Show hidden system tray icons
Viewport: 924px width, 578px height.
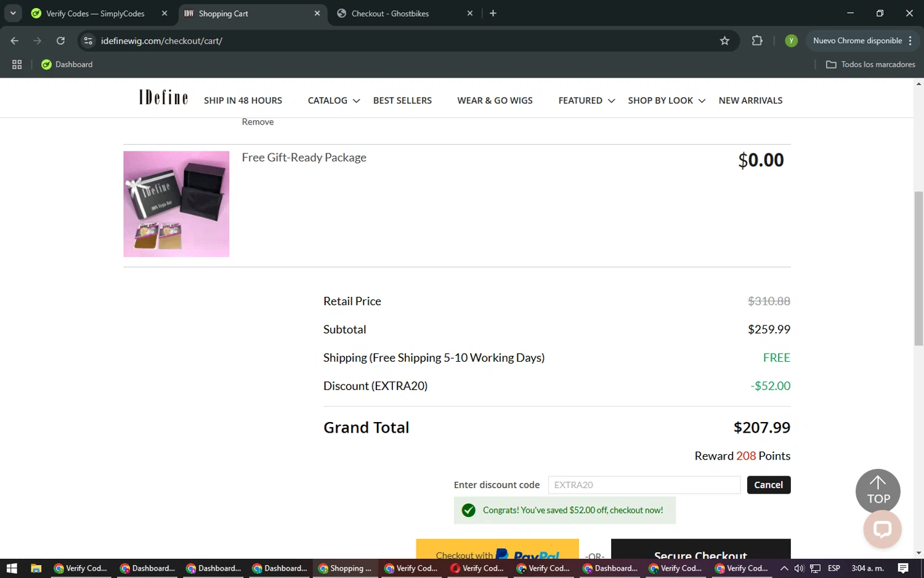click(x=784, y=568)
